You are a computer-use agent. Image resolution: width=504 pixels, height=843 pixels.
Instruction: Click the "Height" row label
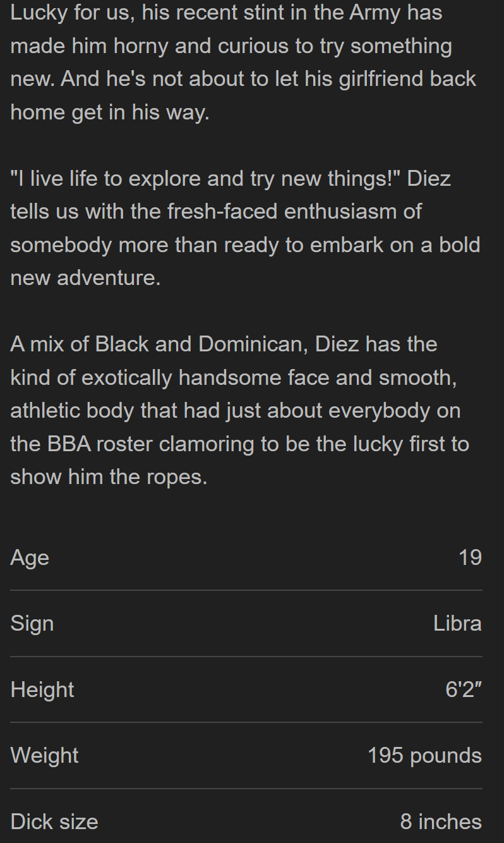click(42, 689)
